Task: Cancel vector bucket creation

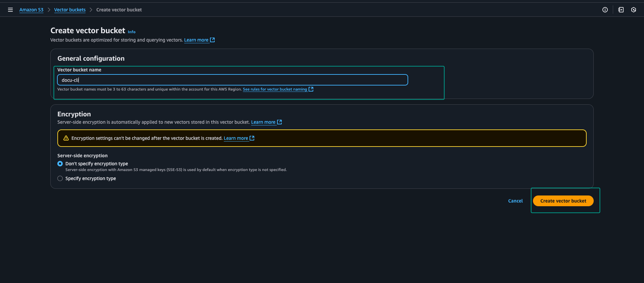Action: (515, 201)
